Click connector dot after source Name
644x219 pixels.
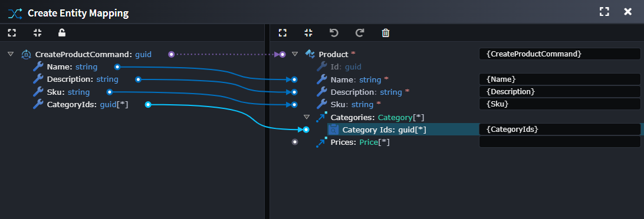click(117, 67)
